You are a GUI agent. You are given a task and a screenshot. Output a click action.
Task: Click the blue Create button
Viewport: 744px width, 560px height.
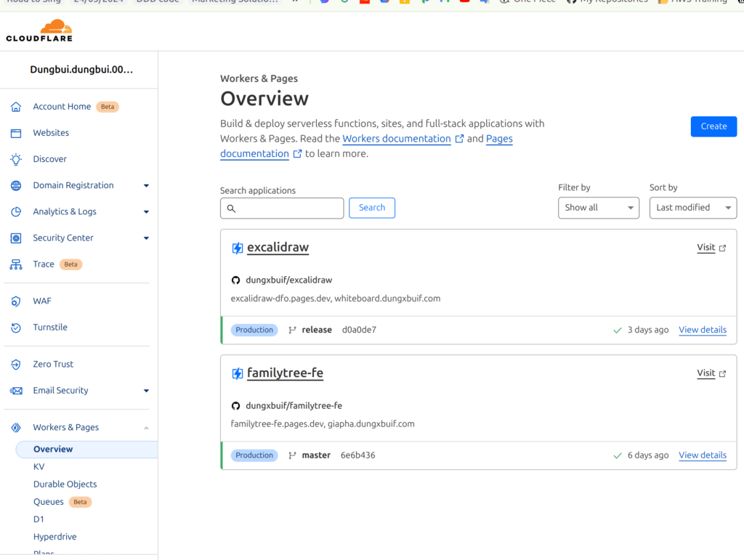713,126
